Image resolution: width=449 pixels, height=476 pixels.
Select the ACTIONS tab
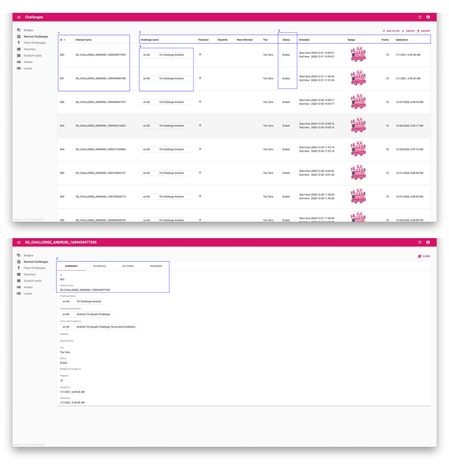[128, 266]
